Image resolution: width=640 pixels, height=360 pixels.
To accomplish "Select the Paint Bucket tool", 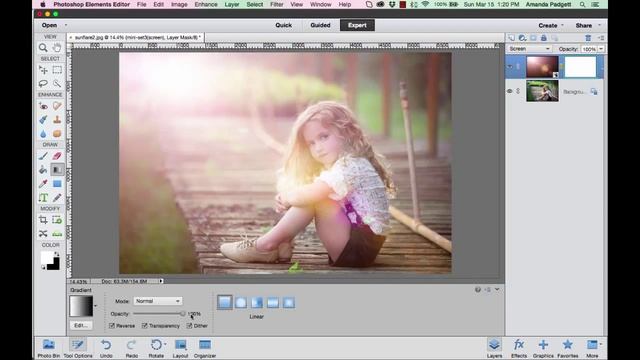I will coord(43,170).
